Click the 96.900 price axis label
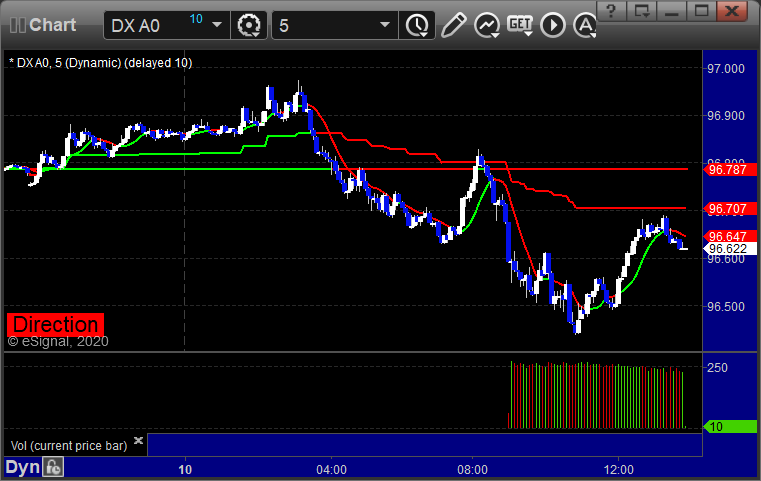Screen dimensions: 761x481 (726, 116)
